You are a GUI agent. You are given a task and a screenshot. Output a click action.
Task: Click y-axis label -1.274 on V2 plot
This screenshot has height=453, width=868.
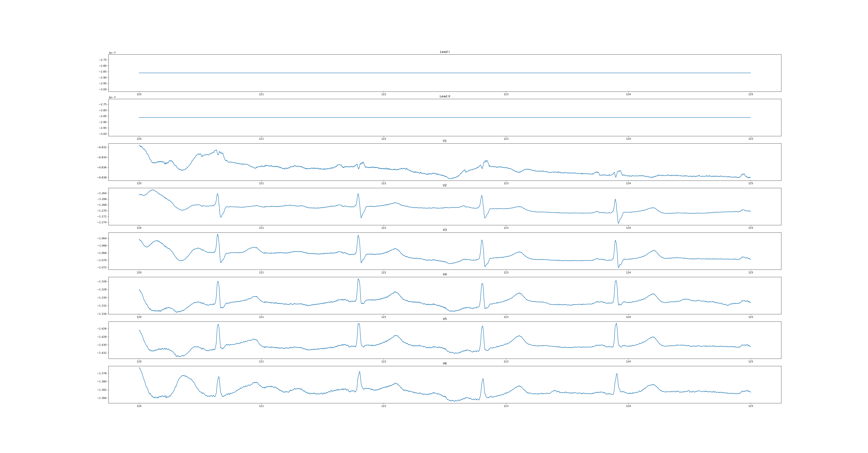tap(102, 222)
